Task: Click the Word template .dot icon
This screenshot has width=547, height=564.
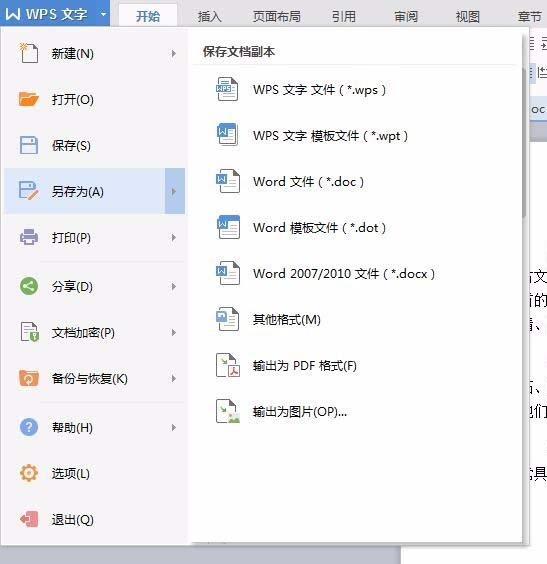Action: (x=228, y=227)
